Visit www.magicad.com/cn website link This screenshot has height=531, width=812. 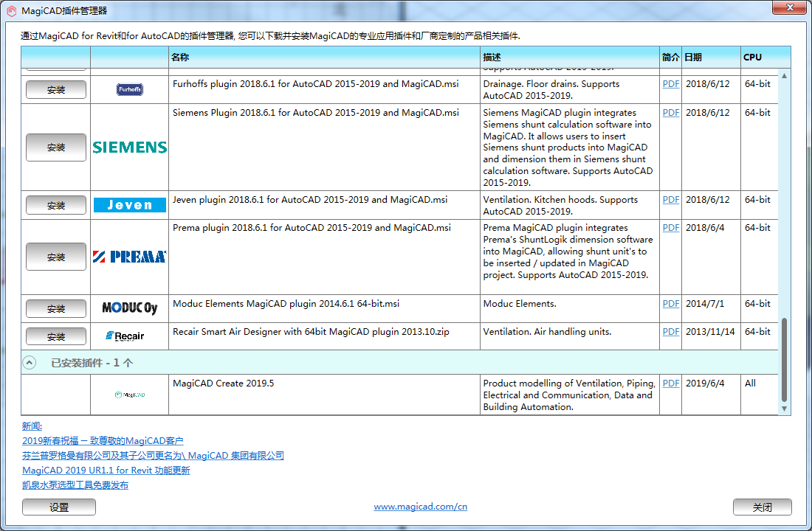(421, 507)
